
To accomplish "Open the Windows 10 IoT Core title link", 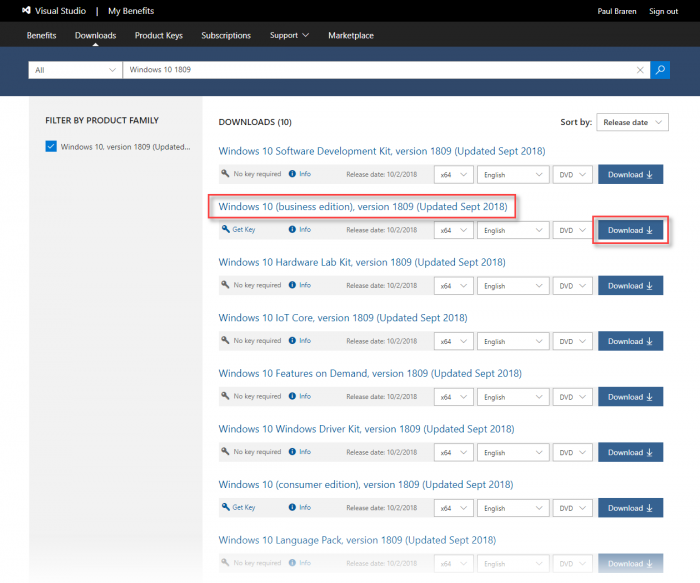I will point(343,318).
